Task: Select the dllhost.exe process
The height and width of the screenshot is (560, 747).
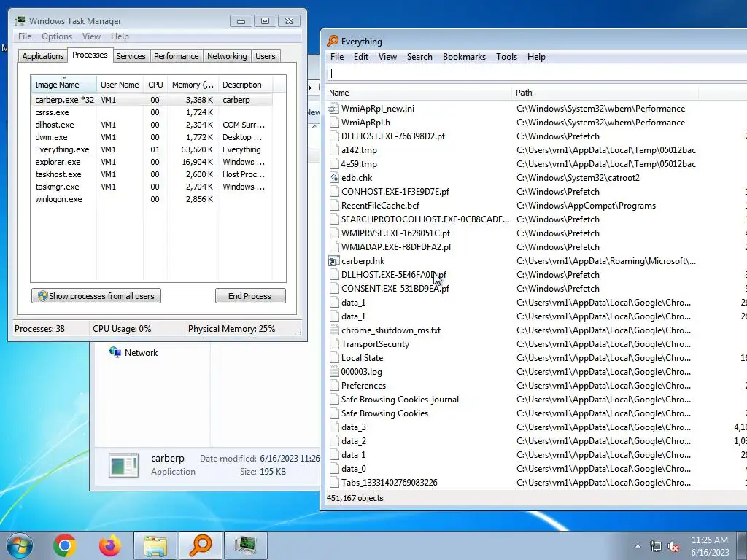Action: click(152, 125)
